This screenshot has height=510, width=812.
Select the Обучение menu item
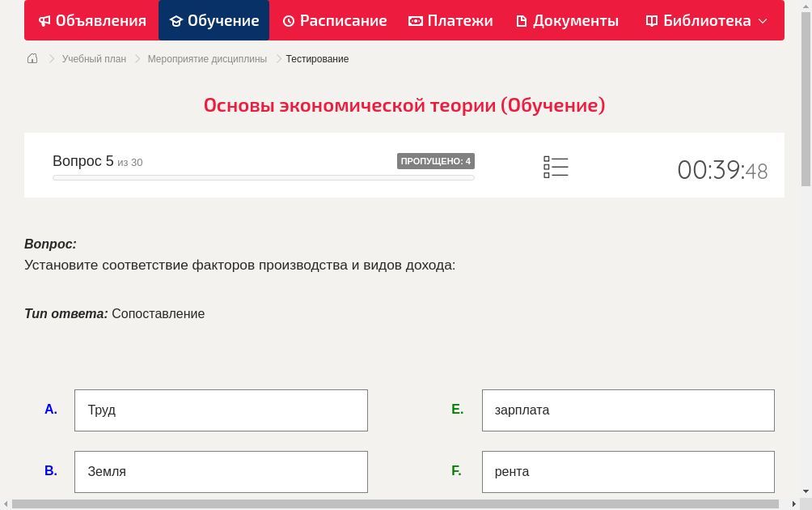(x=214, y=20)
